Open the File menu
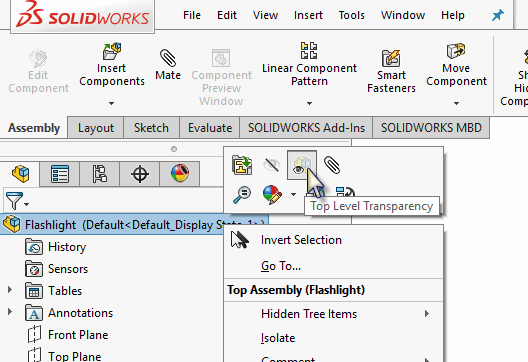The image size is (528, 362). point(192,15)
